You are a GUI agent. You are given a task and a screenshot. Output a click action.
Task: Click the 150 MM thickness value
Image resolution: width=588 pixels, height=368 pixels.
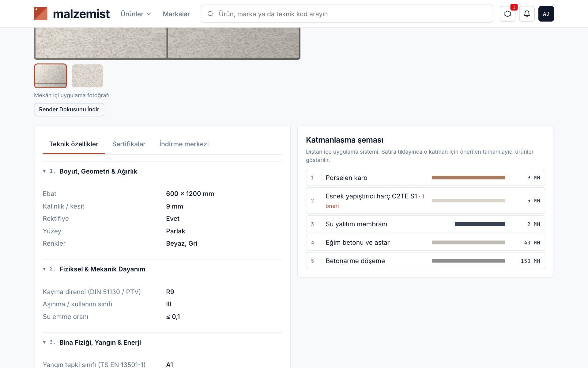point(530,261)
